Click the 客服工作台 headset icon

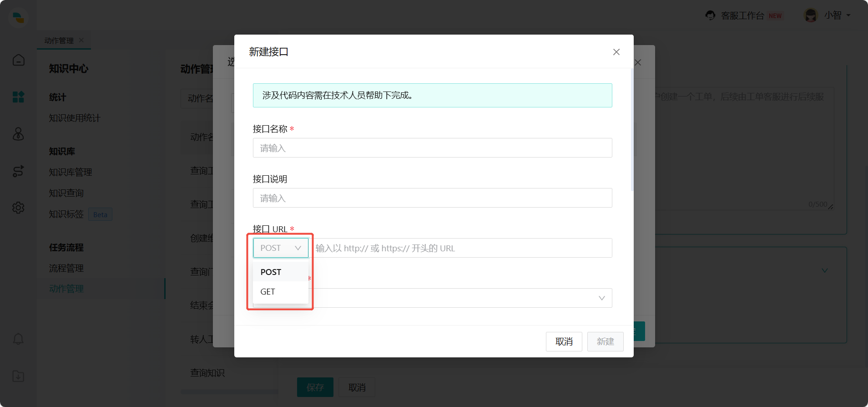coord(710,15)
